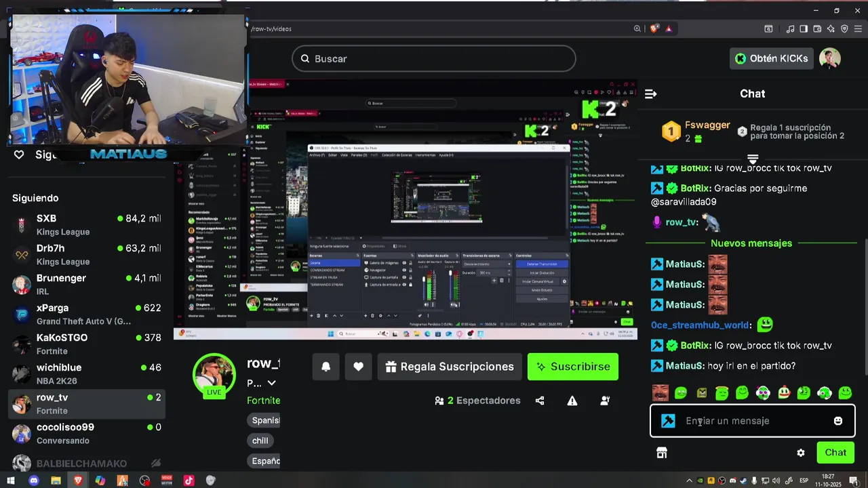Open File Explorer from the taskbar
Image resolution: width=868 pixels, height=488 pixels.
point(56,481)
